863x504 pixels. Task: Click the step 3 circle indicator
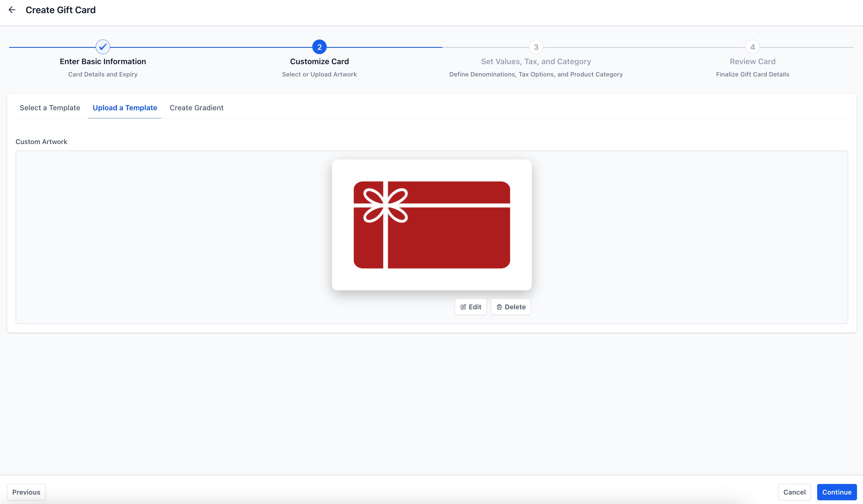[x=536, y=47]
